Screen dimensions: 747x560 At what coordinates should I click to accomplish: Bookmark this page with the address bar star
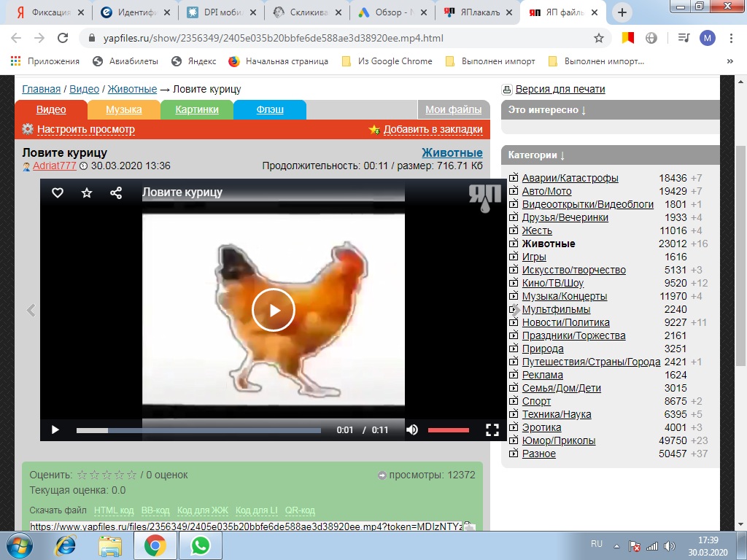click(x=599, y=38)
